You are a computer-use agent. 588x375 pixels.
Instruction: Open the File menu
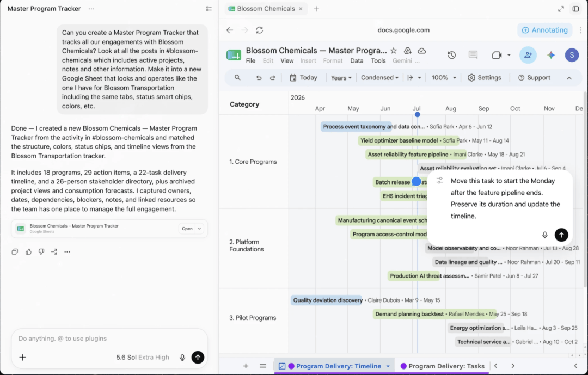pos(250,61)
